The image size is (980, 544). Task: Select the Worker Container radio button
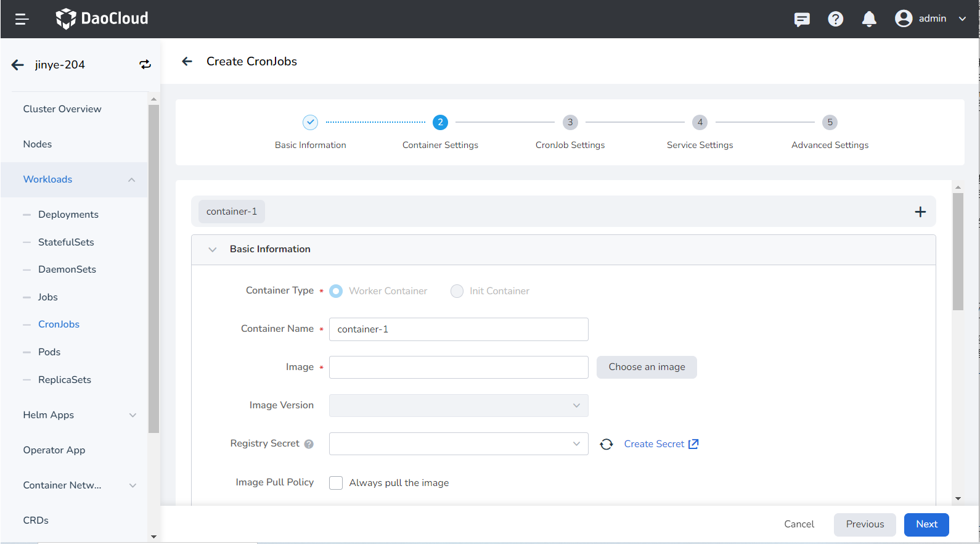336,291
